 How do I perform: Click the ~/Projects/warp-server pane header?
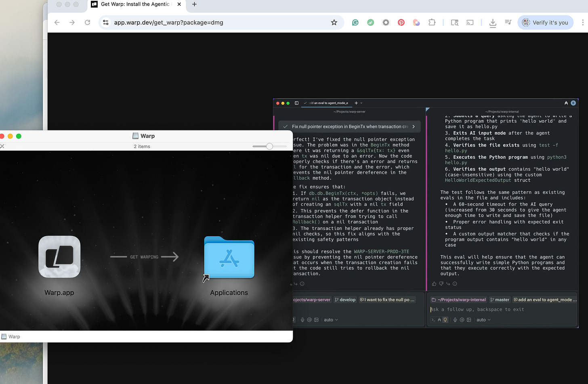pos(349,111)
